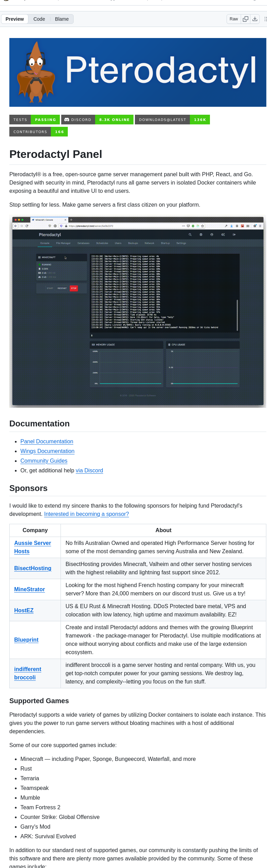Screen dimensions: 267x868
Task: Open the outline menu icon
Action: point(265,19)
